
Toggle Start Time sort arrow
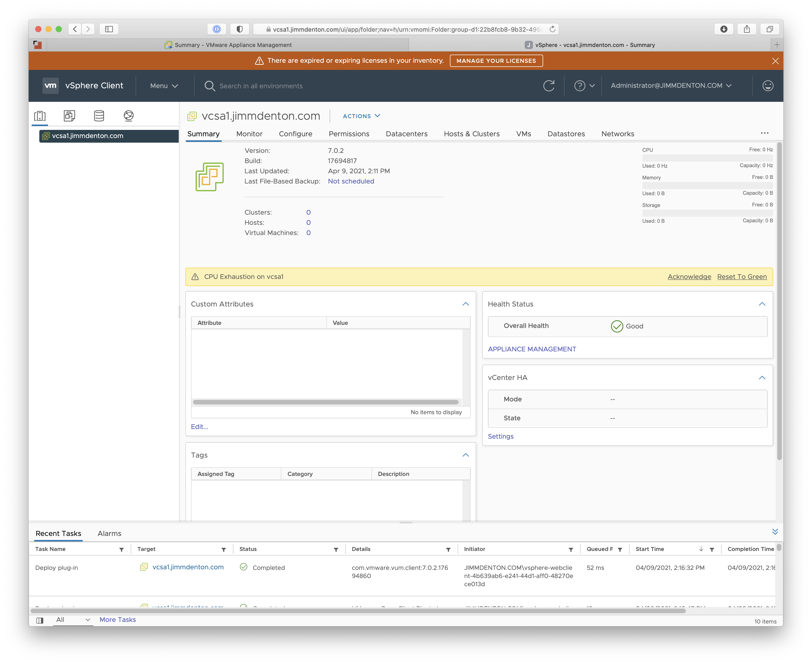(x=701, y=549)
